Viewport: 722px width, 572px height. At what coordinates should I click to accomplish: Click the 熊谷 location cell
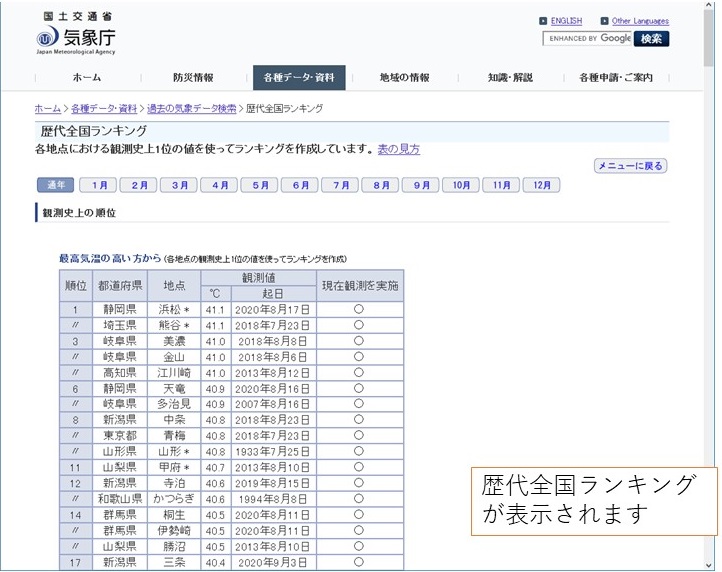174,325
